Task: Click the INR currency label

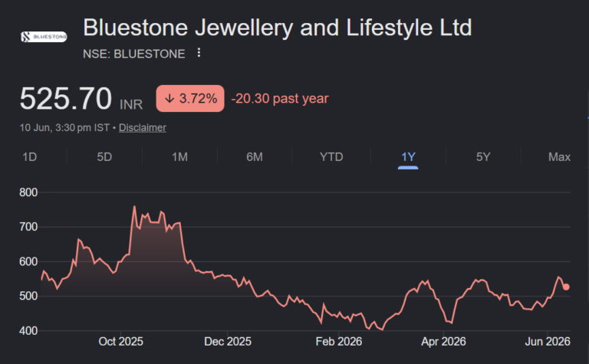Action: 131,104
